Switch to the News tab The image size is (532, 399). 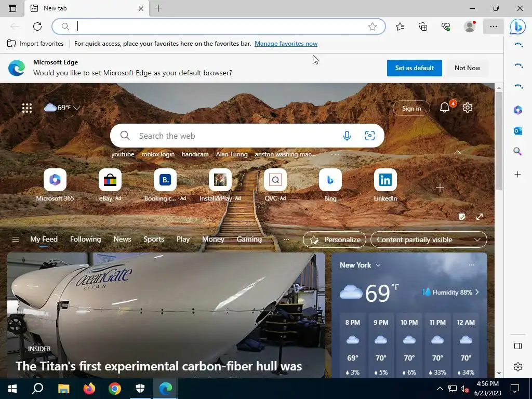point(122,239)
